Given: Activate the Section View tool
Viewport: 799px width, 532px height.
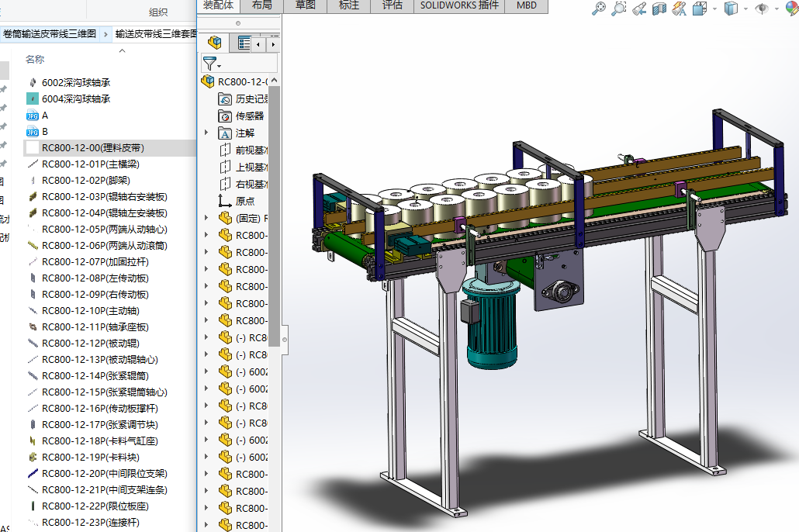Looking at the screenshot, I should tap(659, 9).
